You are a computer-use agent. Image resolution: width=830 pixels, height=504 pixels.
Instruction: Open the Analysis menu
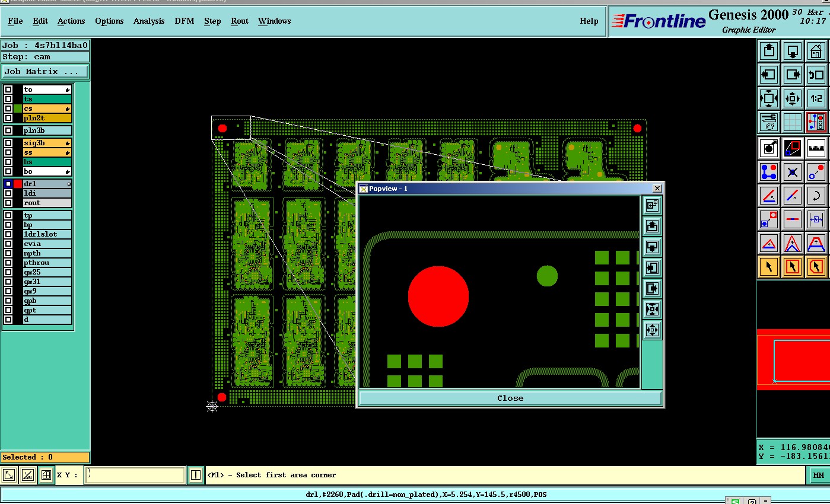149,21
